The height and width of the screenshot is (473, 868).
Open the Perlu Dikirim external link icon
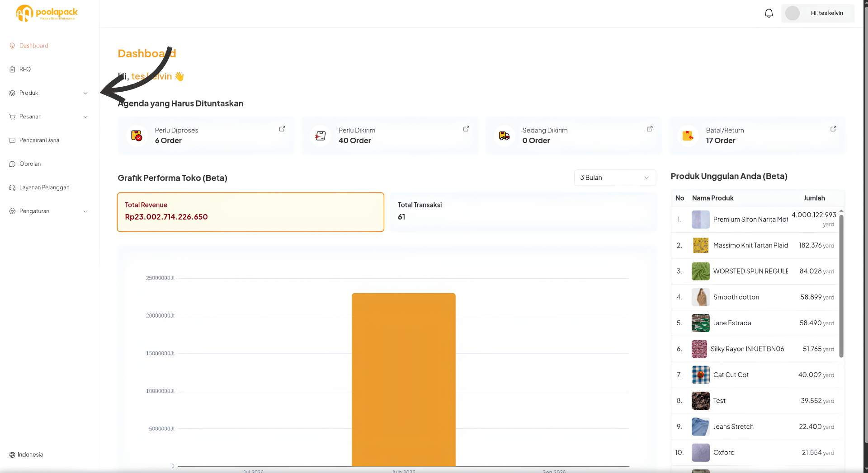[x=466, y=129]
